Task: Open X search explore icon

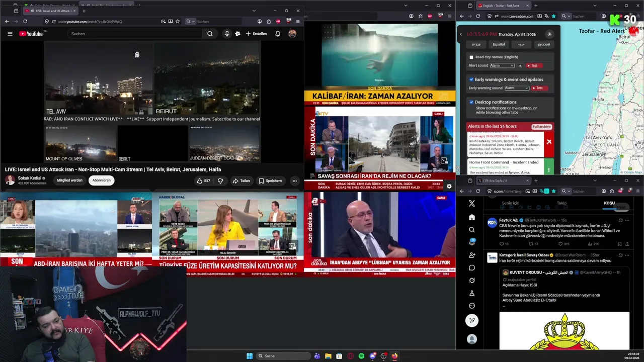Action: click(472, 230)
